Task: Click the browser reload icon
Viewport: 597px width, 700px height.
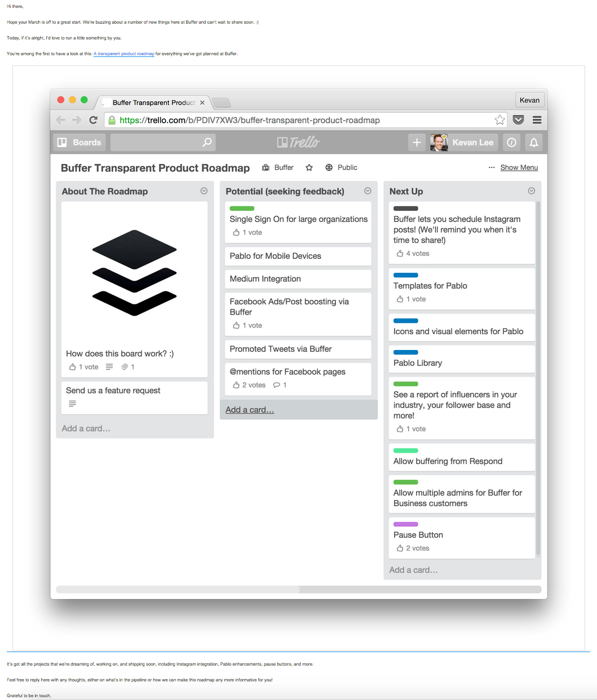Action: point(94,120)
